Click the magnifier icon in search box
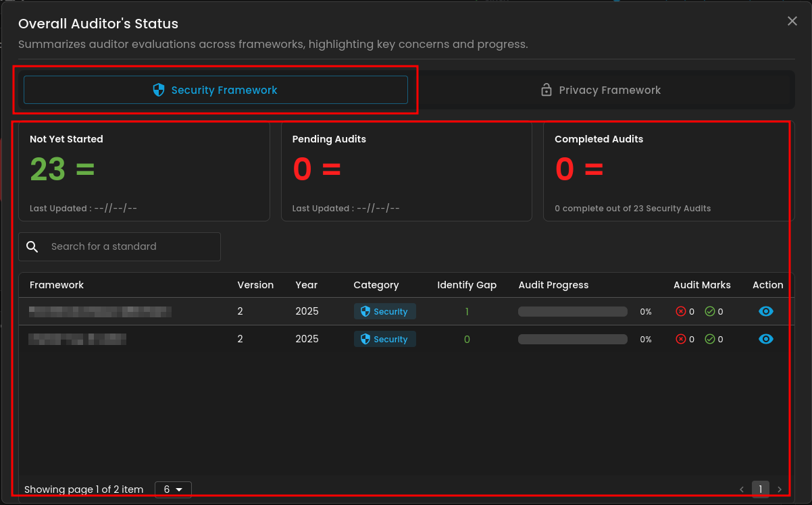This screenshot has height=505, width=812. click(32, 246)
